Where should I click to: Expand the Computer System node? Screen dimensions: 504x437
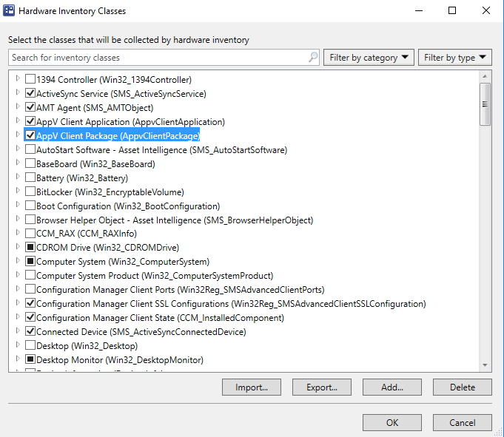coord(18,260)
